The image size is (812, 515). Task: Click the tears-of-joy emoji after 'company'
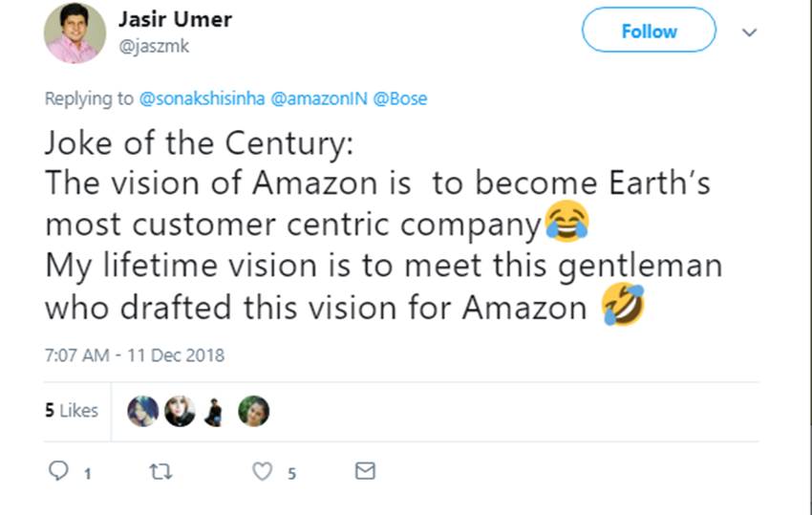(566, 224)
